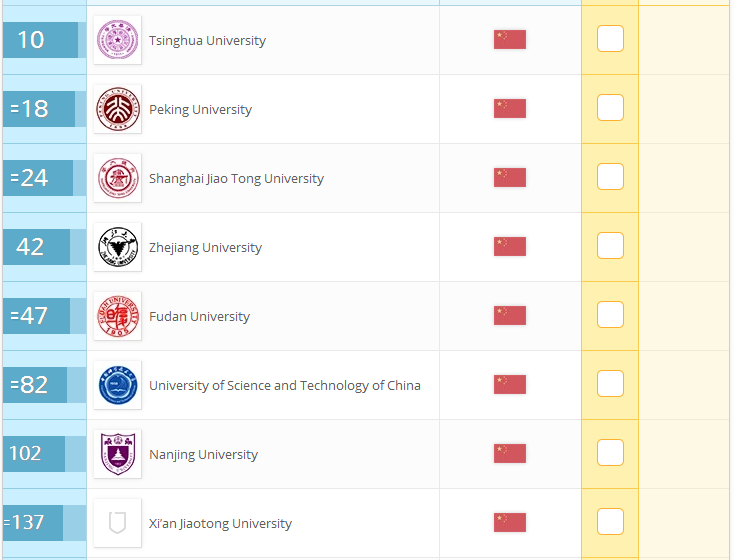Click the Fudan University red seal logo
The height and width of the screenshot is (560, 734).
pyautogui.click(x=117, y=316)
